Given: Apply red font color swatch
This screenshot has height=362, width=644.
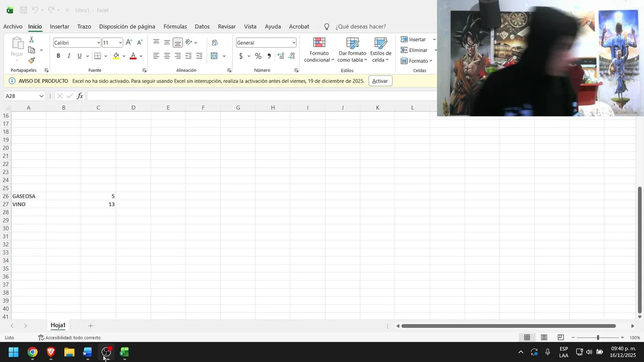Looking at the screenshot, I should click(133, 56).
